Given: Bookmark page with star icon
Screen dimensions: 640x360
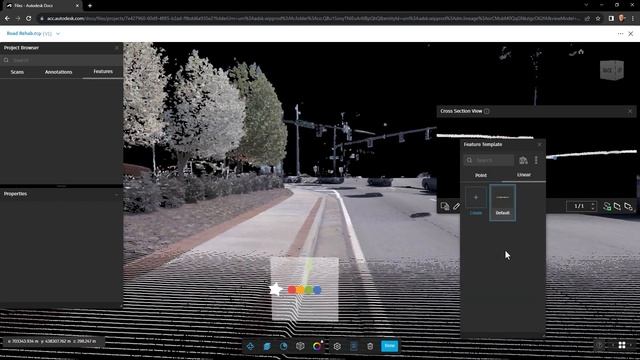Looking at the screenshot, I should click(x=598, y=18).
